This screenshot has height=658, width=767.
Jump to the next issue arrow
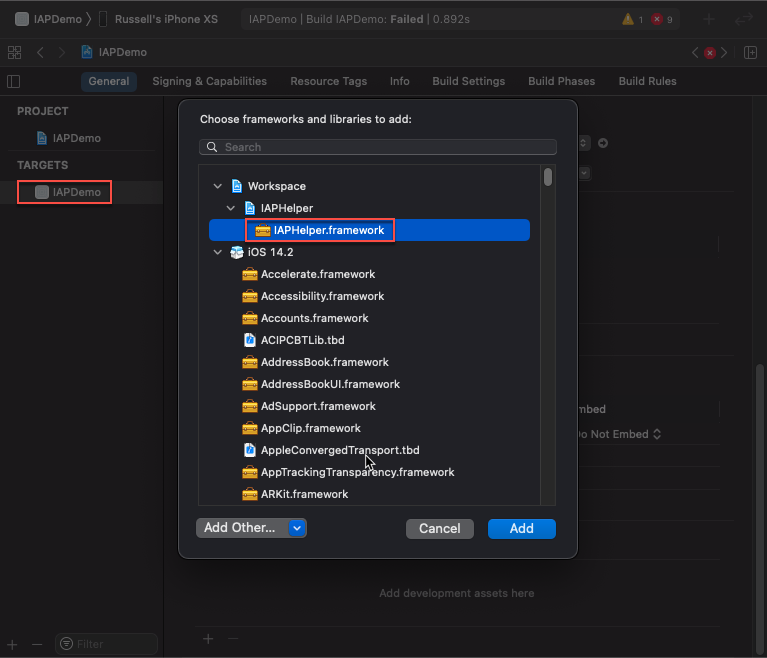[x=724, y=52]
